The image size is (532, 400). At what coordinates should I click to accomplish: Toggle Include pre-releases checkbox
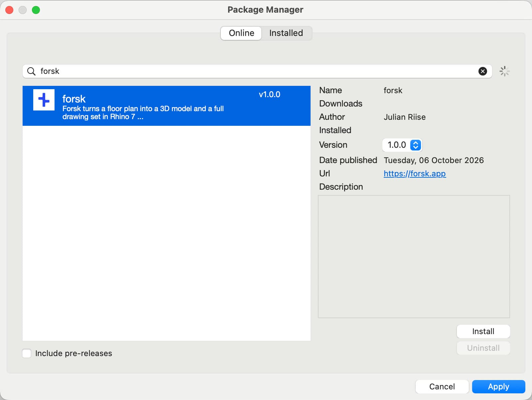coord(27,353)
